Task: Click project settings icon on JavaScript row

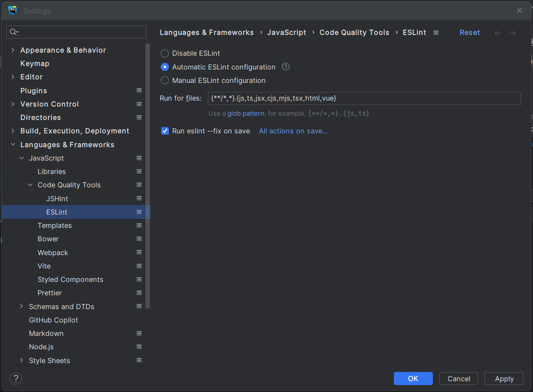Action: coord(139,158)
